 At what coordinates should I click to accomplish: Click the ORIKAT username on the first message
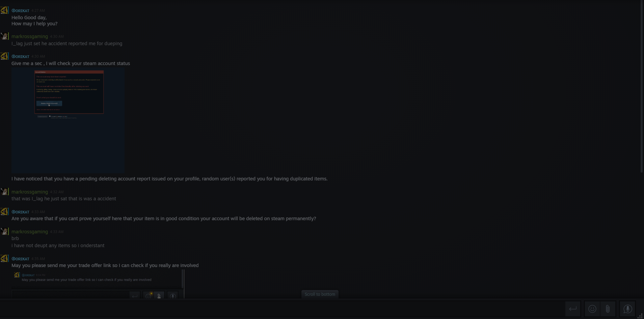tap(20, 10)
